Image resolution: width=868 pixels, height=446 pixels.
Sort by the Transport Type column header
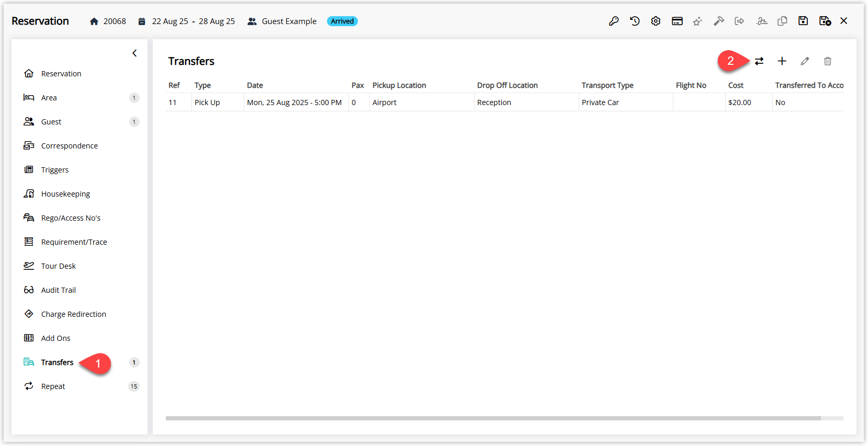(x=607, y=85)
